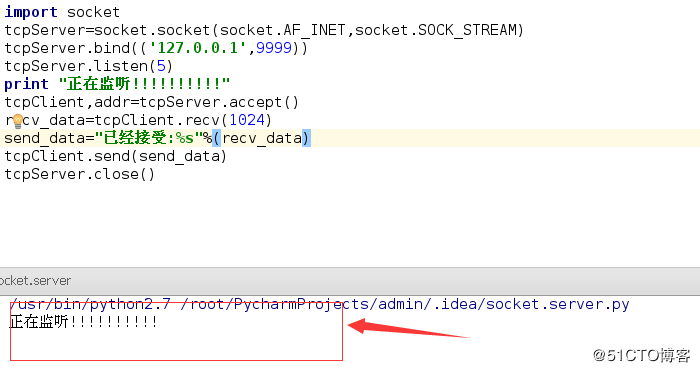Screen dimensions: 700x372
Task: Click the tcpServer=socket.socket code line
Action: pyautogui.click(x=264, y=30)
